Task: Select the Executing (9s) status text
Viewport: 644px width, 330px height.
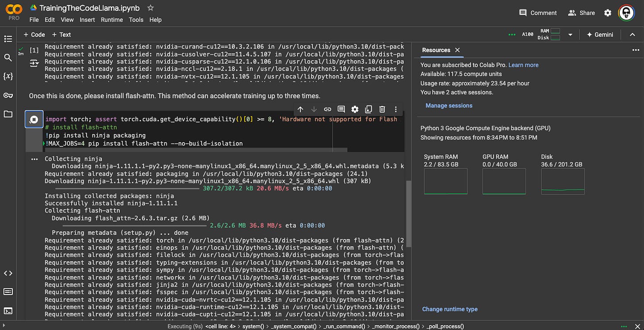Action: 185,326
